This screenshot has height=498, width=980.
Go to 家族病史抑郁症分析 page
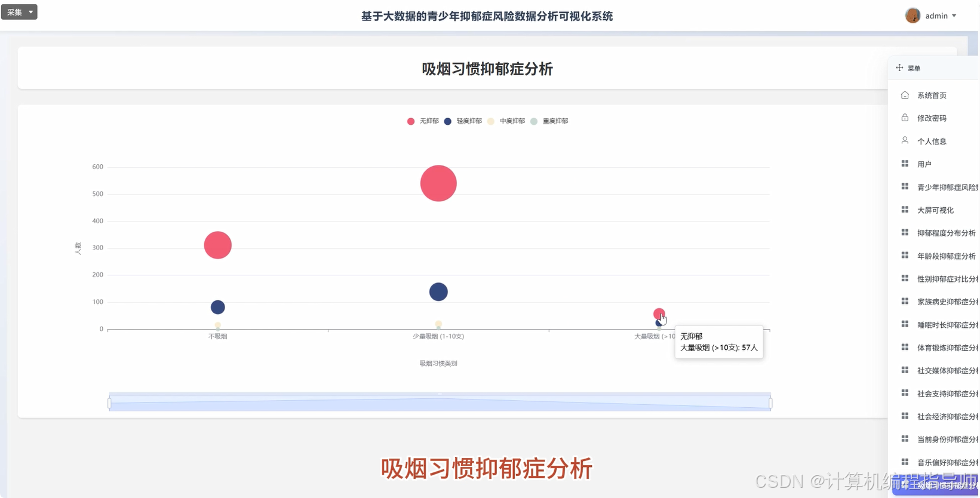(x=948, y=302)
